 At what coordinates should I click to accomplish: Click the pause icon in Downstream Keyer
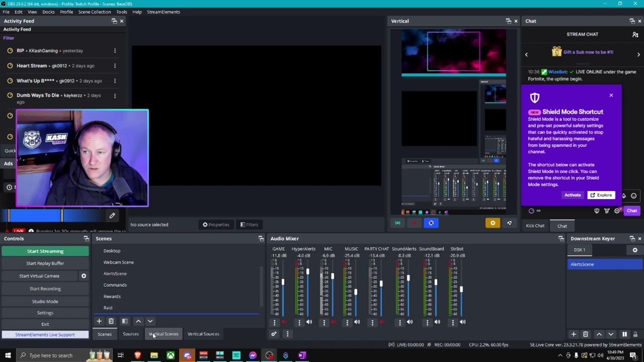(x=624, y=334)
